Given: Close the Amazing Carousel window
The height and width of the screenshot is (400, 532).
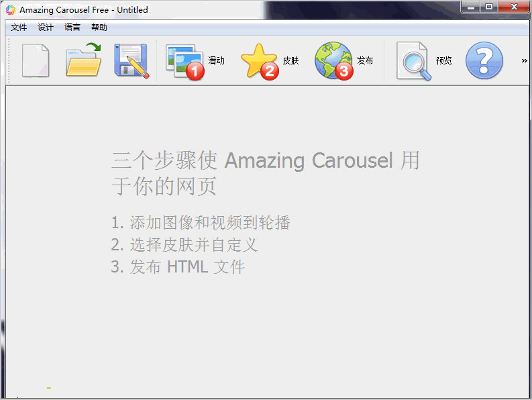Looking at the screenshot, I should (514, 7).
